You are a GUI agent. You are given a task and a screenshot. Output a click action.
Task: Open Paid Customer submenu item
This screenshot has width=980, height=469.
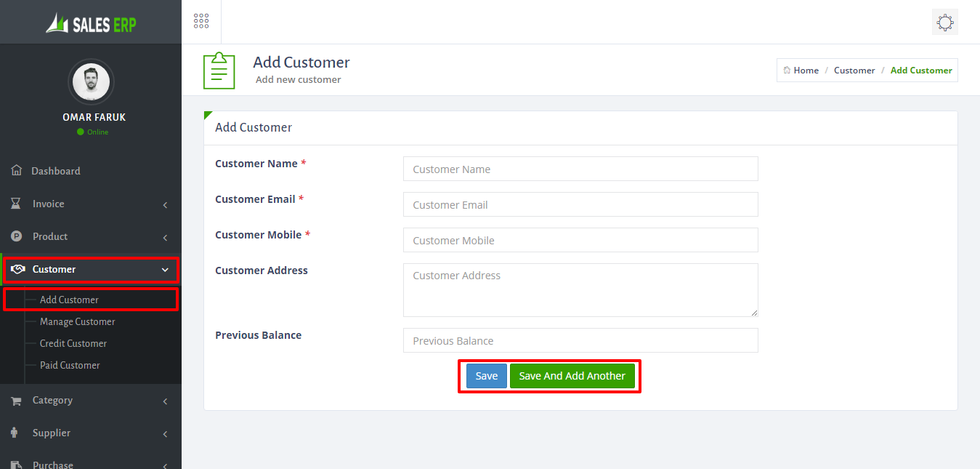click(x=70, y=365)
